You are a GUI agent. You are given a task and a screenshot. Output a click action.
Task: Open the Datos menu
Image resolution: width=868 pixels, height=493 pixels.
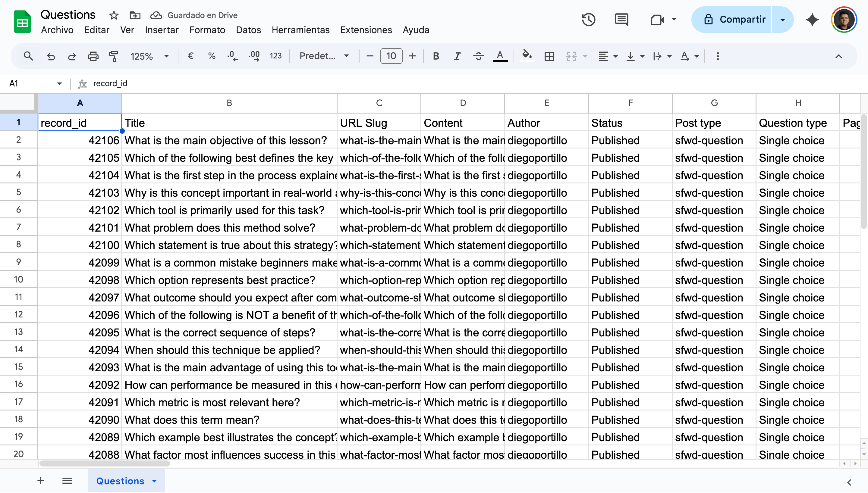click(248, 30)
